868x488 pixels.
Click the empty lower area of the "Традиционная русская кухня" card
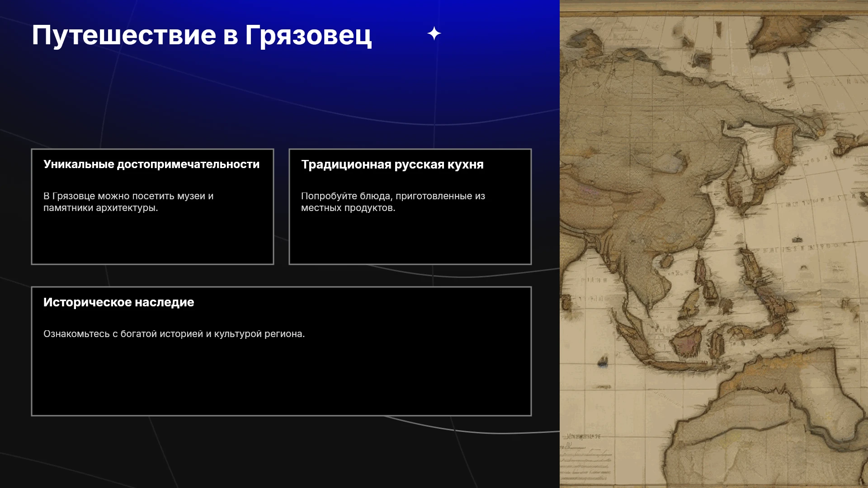click(410, 239)
